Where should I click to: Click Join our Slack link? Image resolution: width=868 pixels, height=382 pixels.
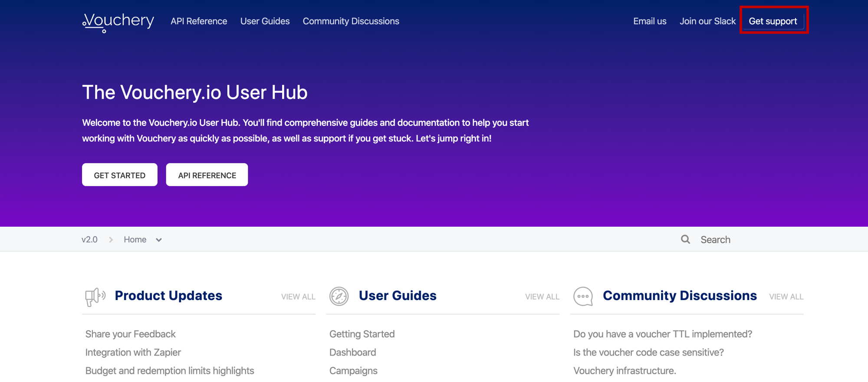tap(707, 21)
